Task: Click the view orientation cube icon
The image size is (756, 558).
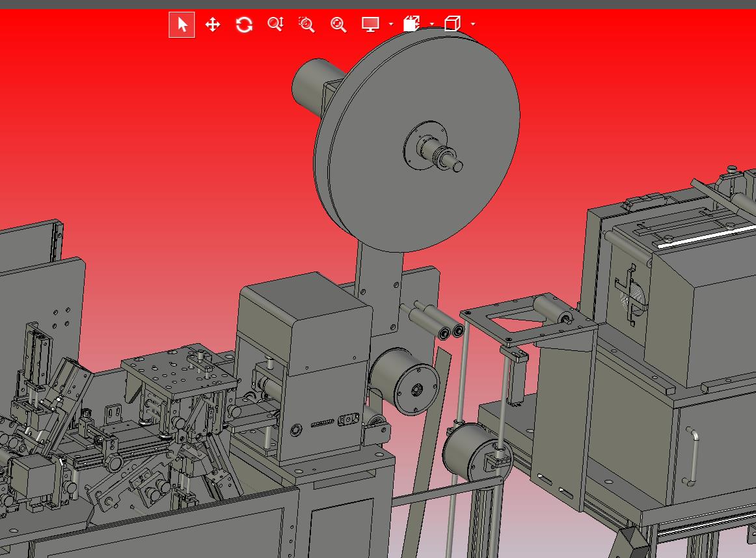Action: click(x=452, y=23)
